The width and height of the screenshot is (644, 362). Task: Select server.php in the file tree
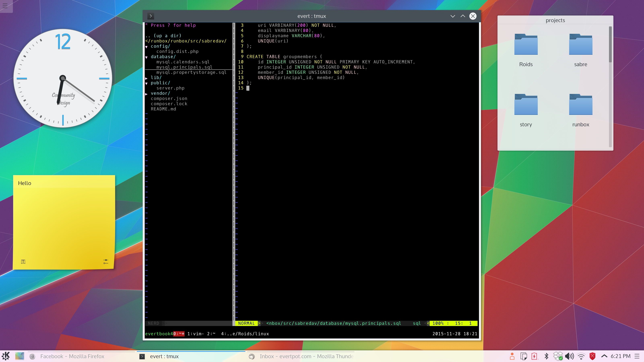170,88
